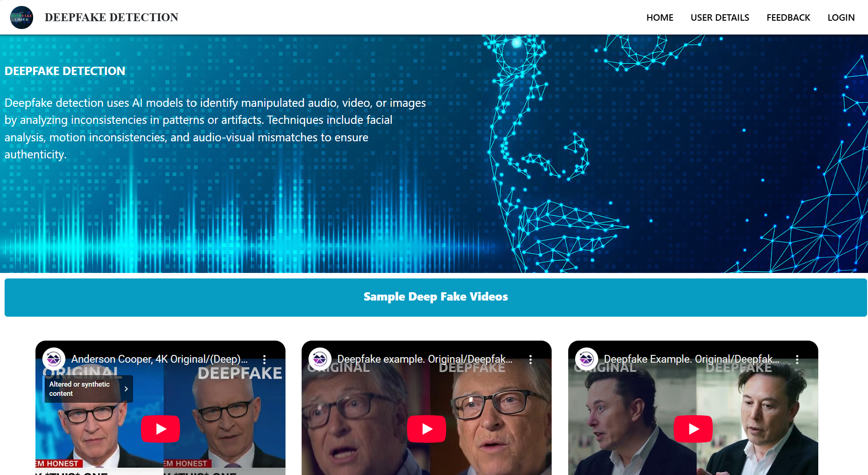Expand the Altered or synthetic content notice
The height and width of the screenshot is (475, 868).
(88, 389)
